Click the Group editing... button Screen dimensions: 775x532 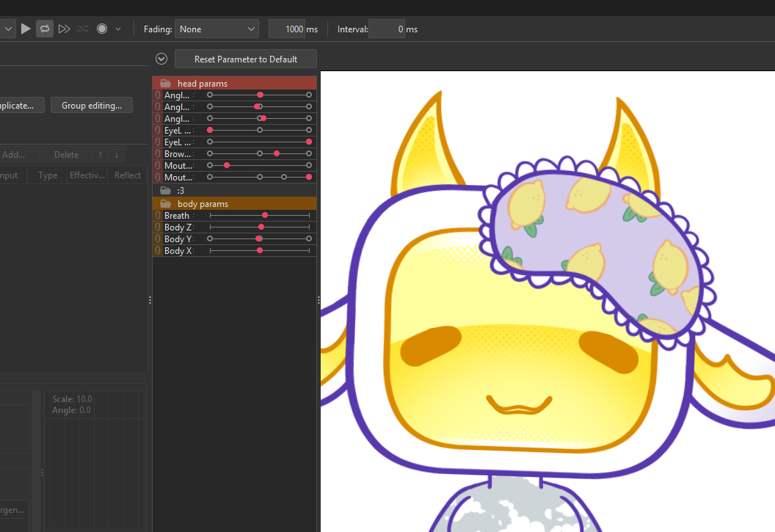click(92, 106)
